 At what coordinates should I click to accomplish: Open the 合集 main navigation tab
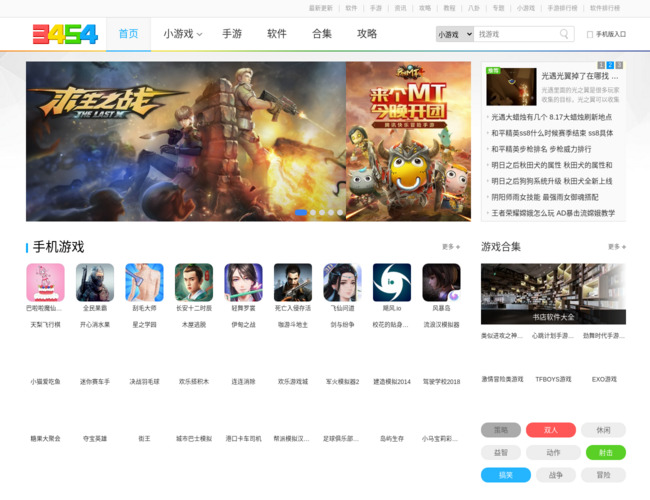[x=322, y=34]
